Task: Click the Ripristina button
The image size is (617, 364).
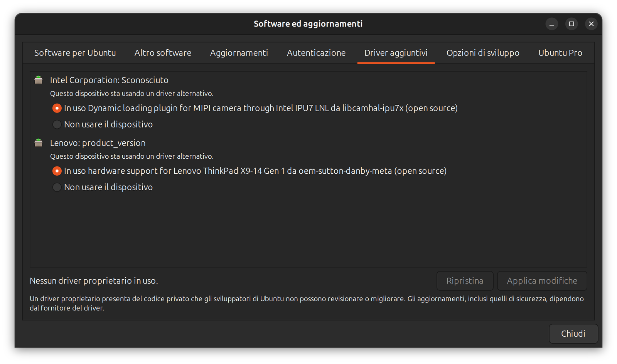Action: [465, 281]
